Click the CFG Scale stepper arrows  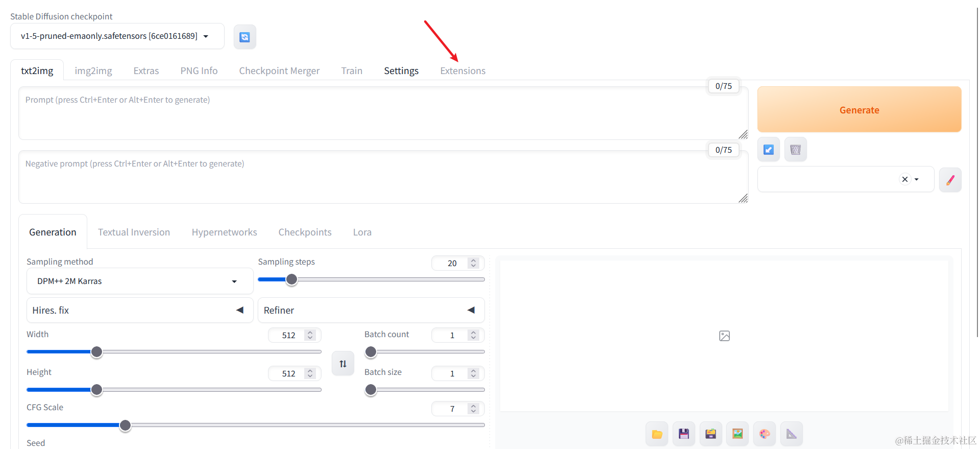[474, 409]
